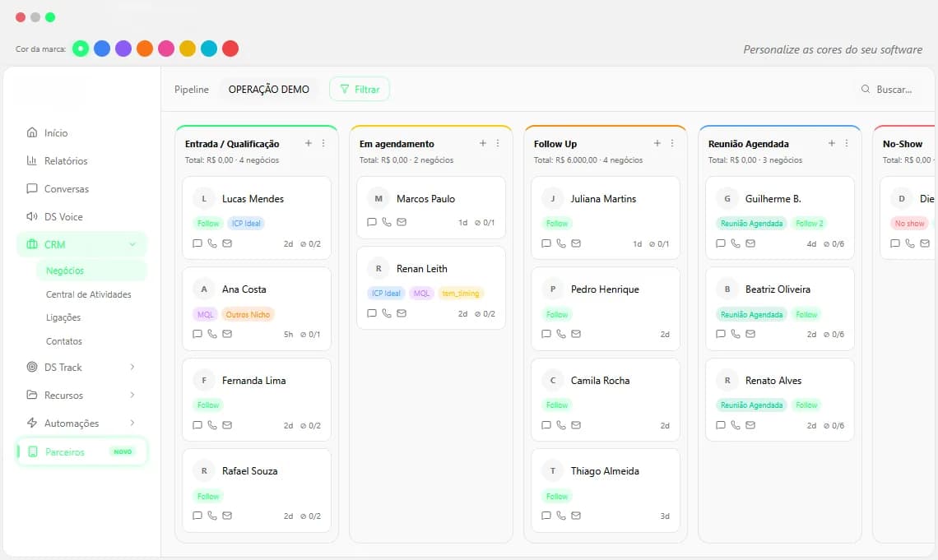Pick the purple brand color swatch

[123, 49]
